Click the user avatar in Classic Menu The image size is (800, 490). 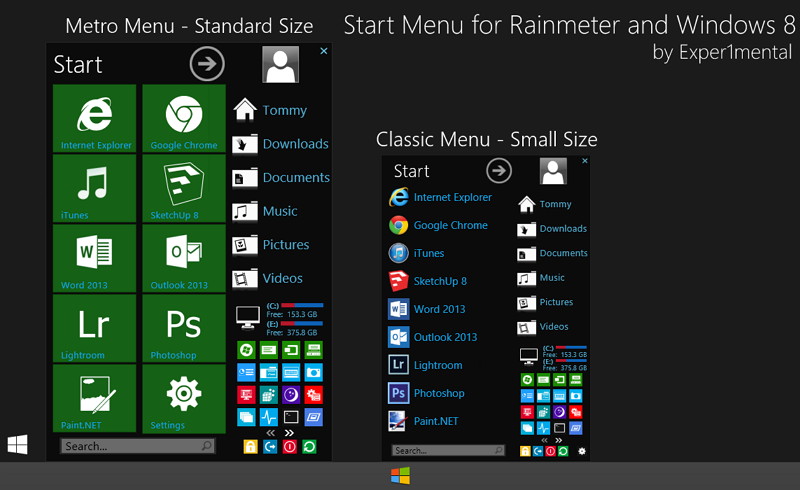point(553,171)
